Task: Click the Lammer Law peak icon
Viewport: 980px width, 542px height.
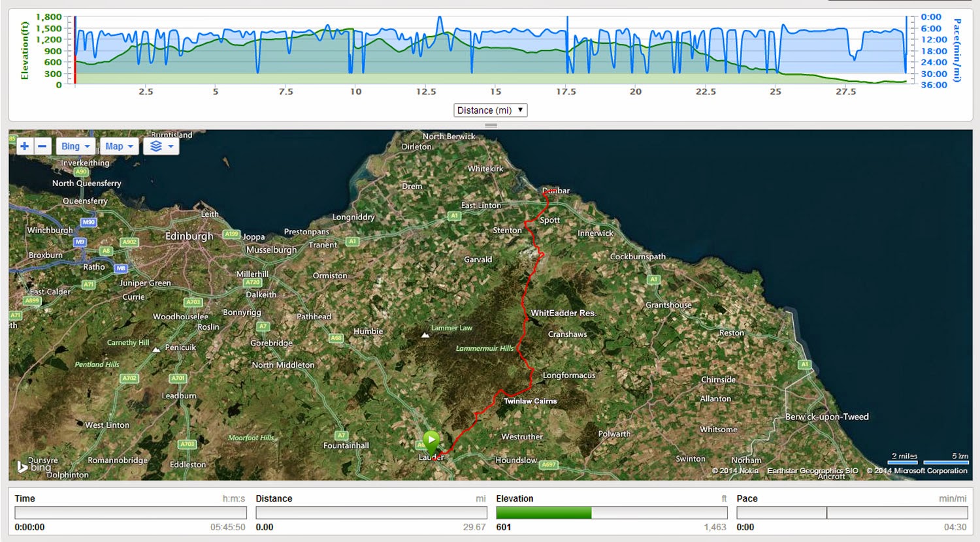Action: pyautogui.click(x=425, y=335)
